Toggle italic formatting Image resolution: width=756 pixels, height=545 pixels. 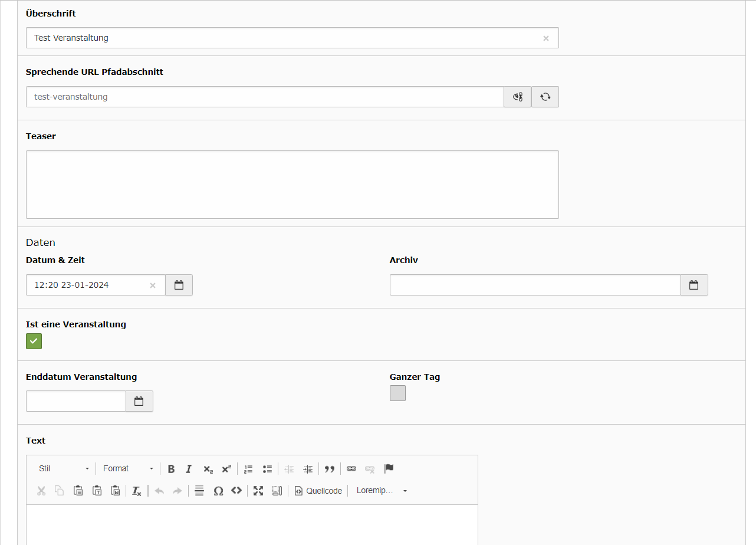pos(189,469)
